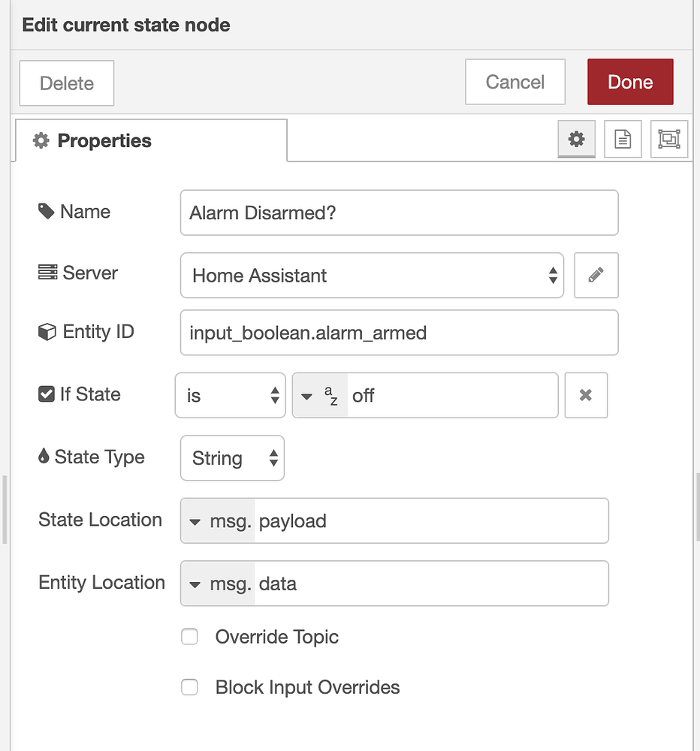Screen dimensions: 700x751
Task: Click the tag icon beside Name
Action: click(47, 211)
